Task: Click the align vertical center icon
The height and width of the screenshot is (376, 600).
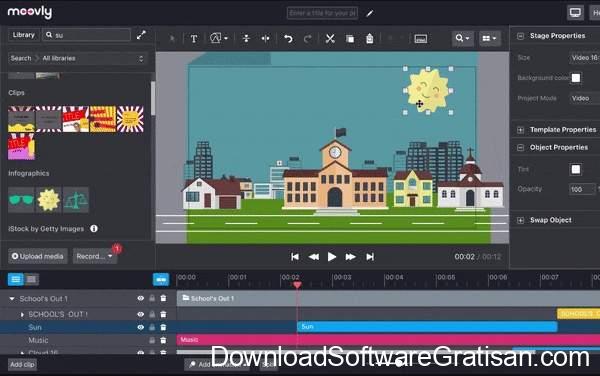Action: pos(246,38)
